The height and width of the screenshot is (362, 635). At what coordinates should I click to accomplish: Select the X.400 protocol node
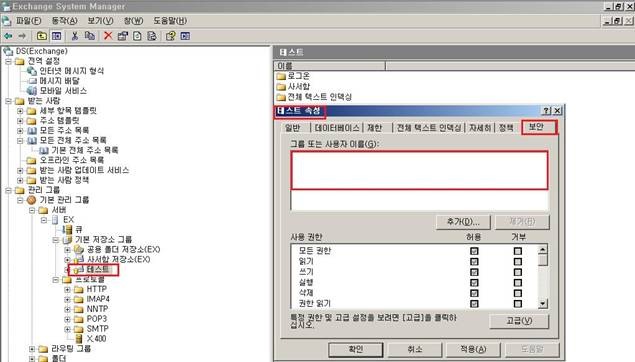tap(96, 339)
